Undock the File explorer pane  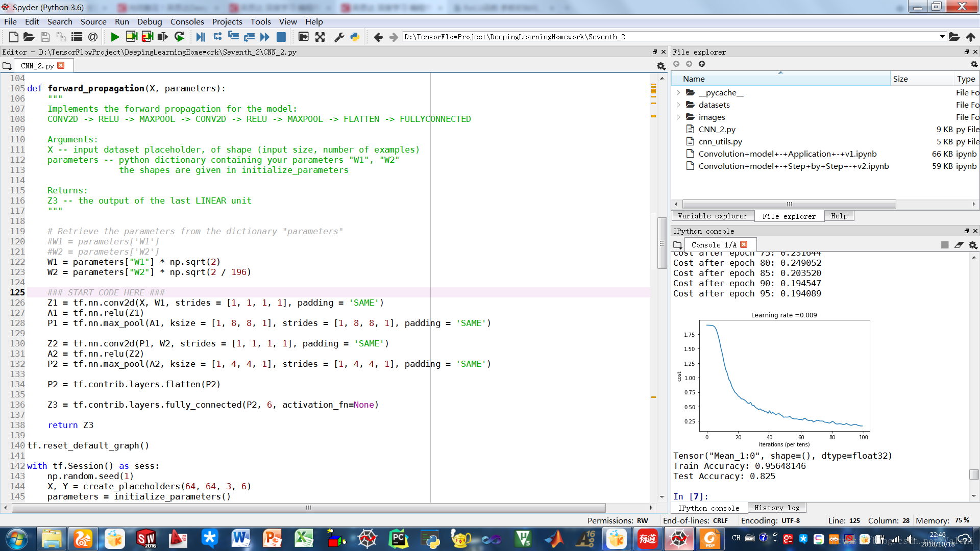[966, 52]
